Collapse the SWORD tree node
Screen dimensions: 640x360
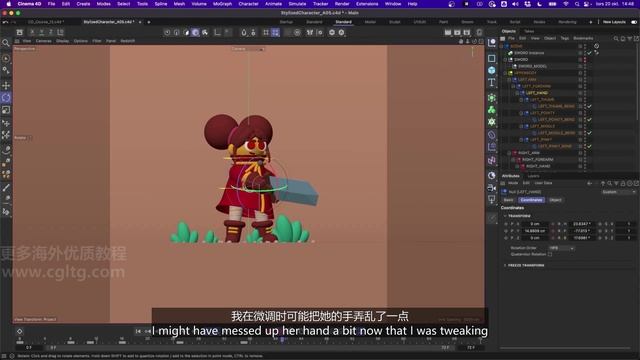[505, 60]
